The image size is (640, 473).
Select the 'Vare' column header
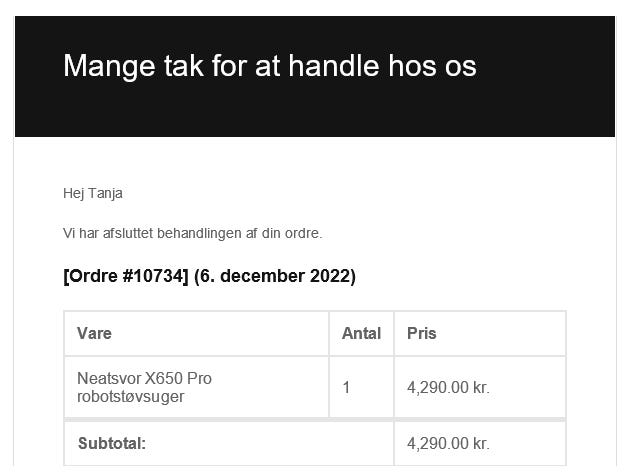click(x=94, y=333)
